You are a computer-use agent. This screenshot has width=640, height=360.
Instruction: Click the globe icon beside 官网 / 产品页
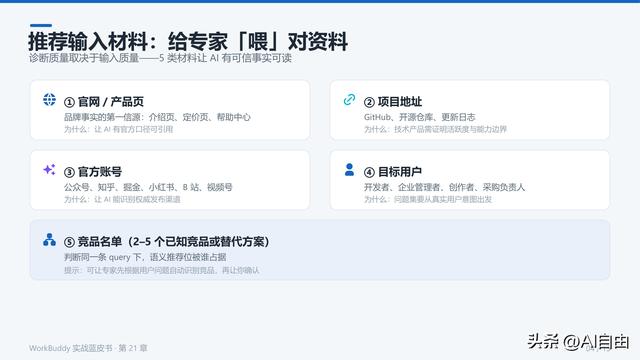(x=49, y=100)
